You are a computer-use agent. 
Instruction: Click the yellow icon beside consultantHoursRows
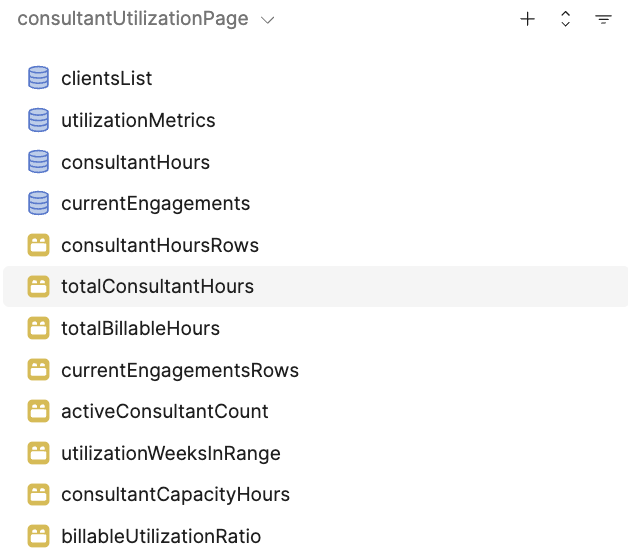(x=38, y=245)
